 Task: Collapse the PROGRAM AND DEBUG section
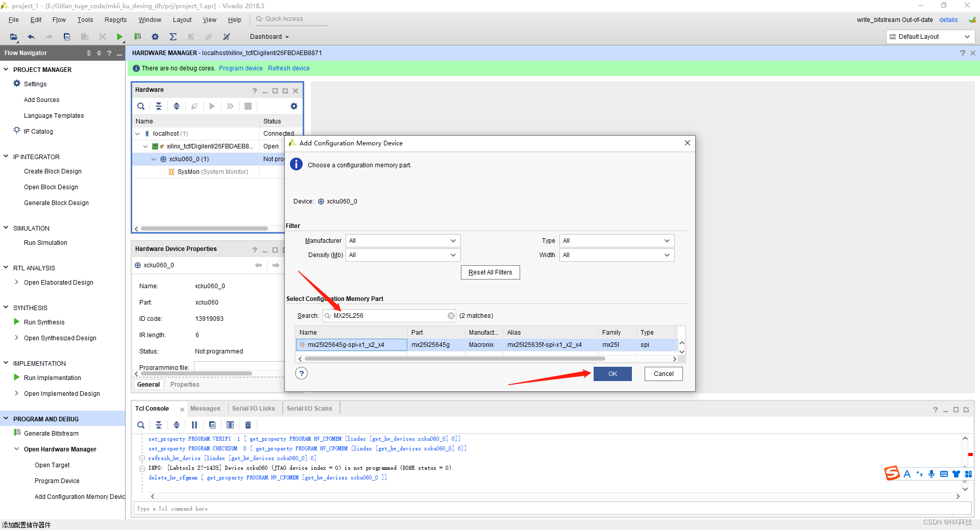point(6,419)
